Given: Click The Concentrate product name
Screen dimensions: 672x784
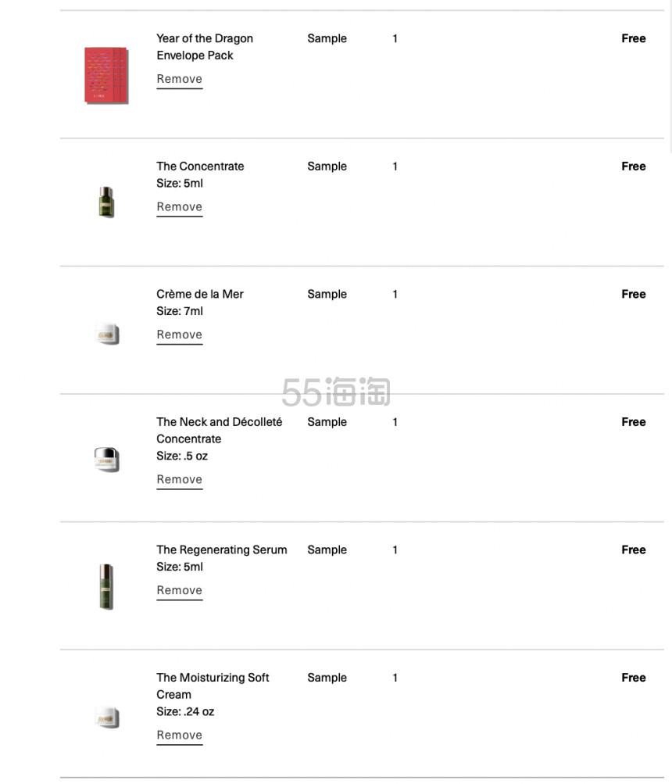Looking at the screenshot, I should click(x=200, y=166).
